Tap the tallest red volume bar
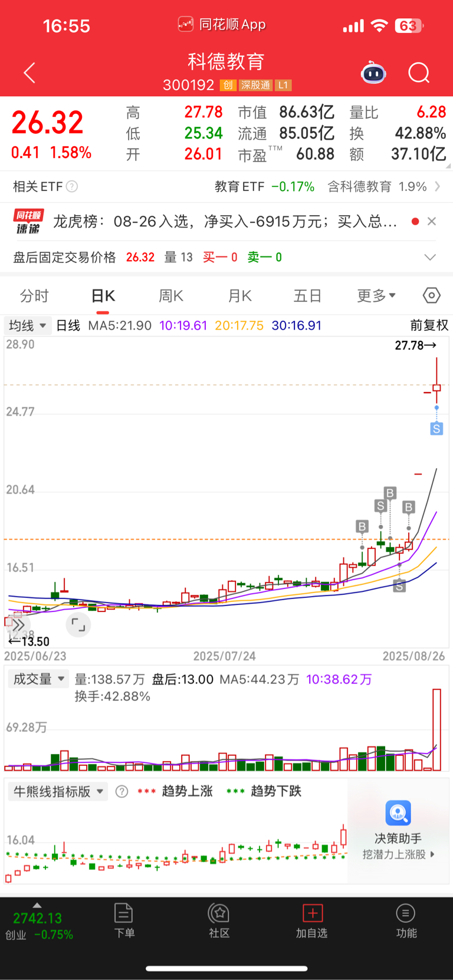 pos(436,729)
